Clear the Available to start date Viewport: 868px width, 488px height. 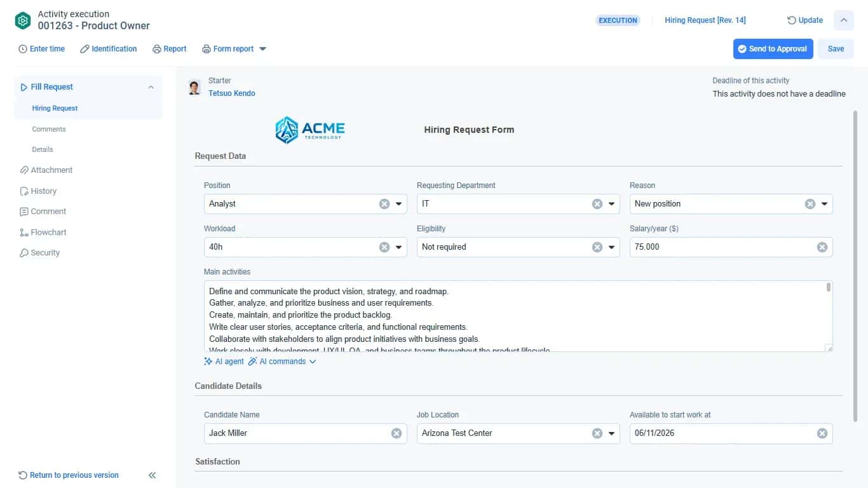(x=822, y=433)
